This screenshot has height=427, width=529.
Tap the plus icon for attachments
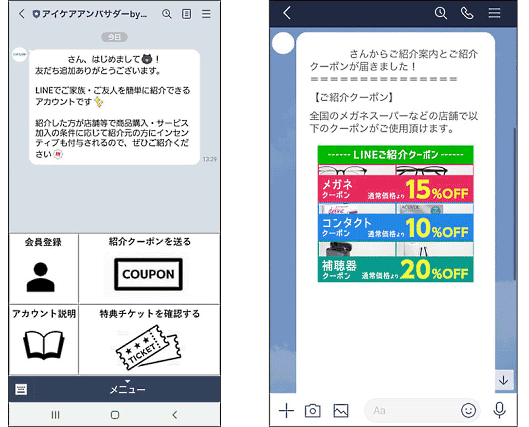point(286,410)
